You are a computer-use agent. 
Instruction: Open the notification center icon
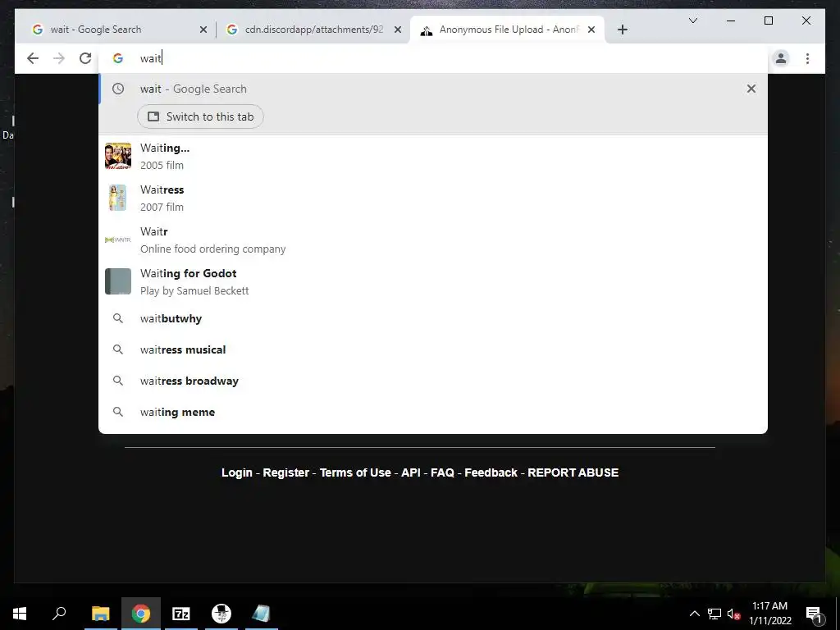(x=815, y=614)
